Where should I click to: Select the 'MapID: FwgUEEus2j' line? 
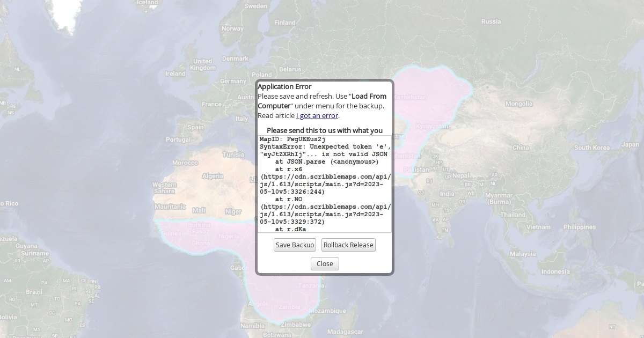[292, 139]
